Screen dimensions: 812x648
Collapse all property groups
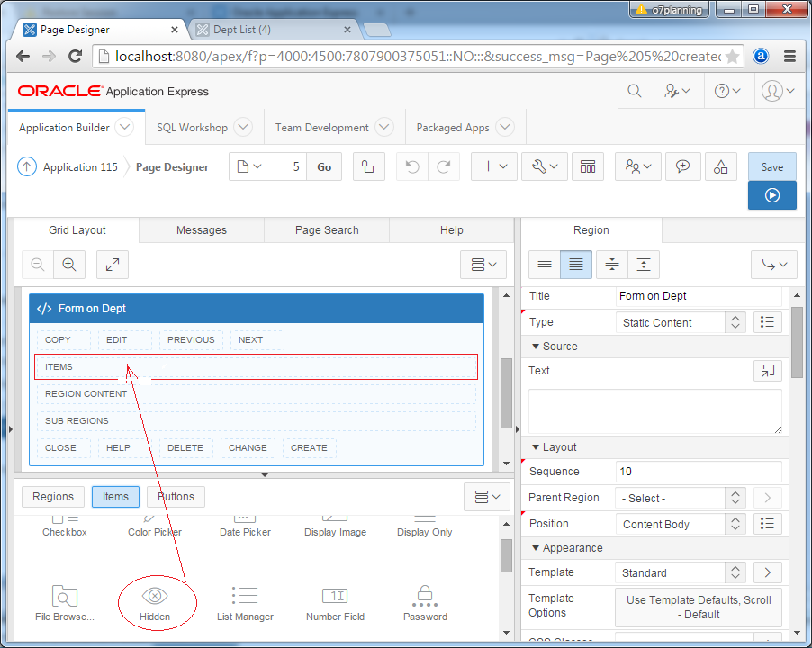click(612, 265)
